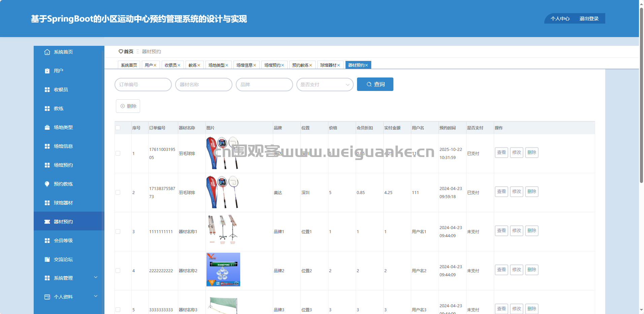Click 修改 for order 3333333333 row

(x=517, y=309)
